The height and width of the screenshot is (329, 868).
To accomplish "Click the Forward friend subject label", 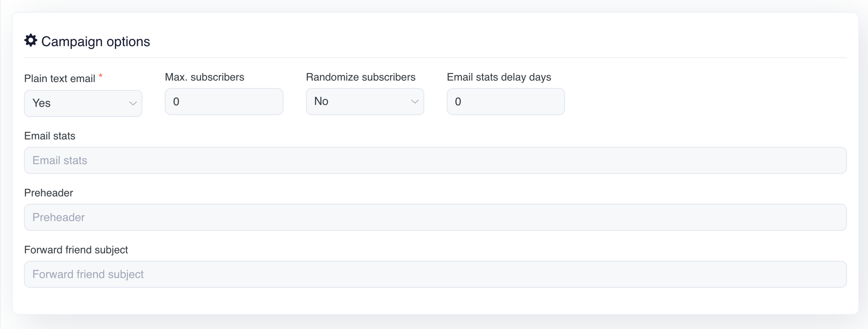I will (76, 250).
